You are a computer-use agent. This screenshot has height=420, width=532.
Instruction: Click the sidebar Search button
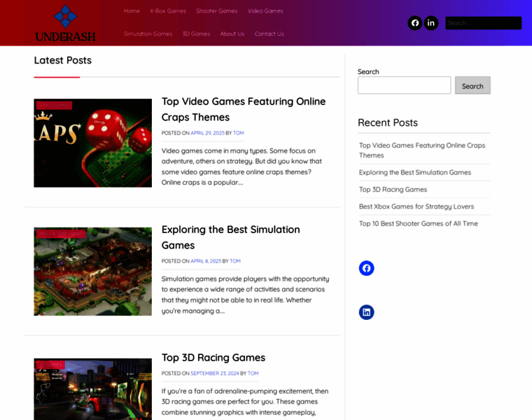pos(472,85)
